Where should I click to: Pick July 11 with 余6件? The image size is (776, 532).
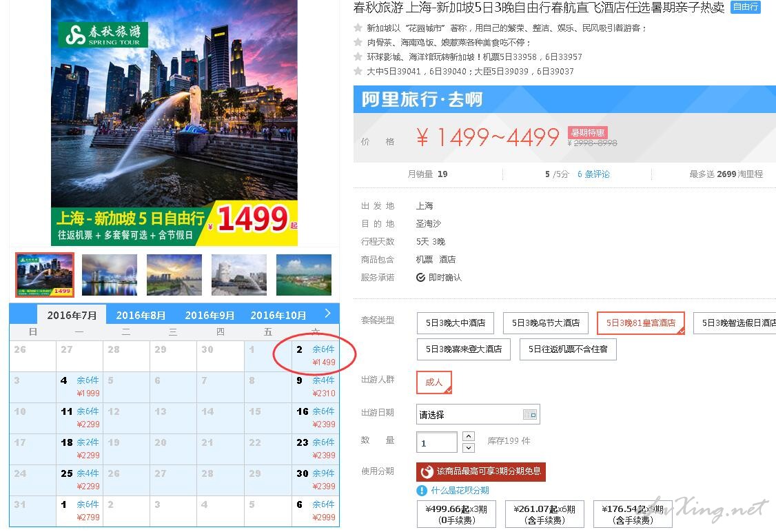click(79, 418)
